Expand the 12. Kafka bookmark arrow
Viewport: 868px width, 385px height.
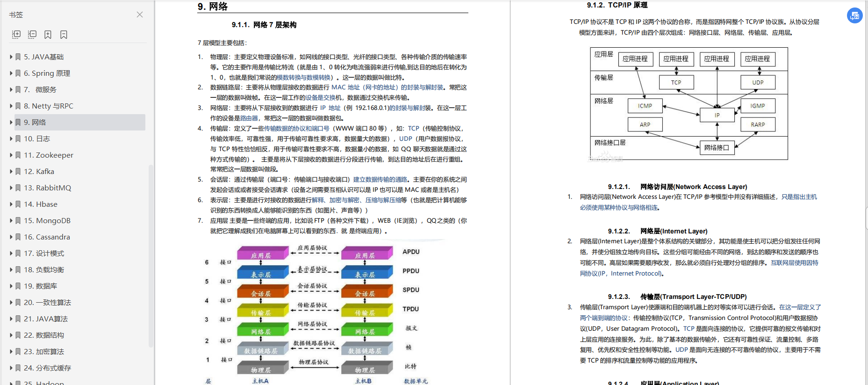tap(11, 171)
